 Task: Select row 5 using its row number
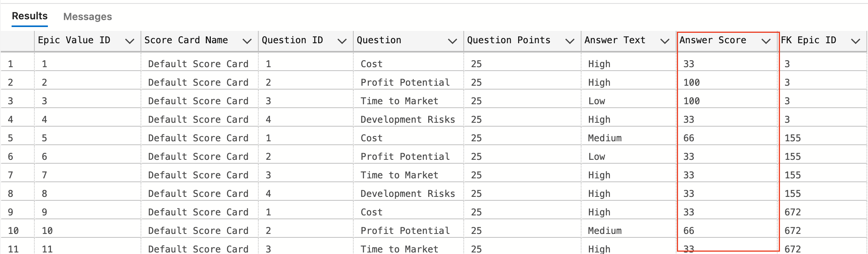click(x=11, y=138)
